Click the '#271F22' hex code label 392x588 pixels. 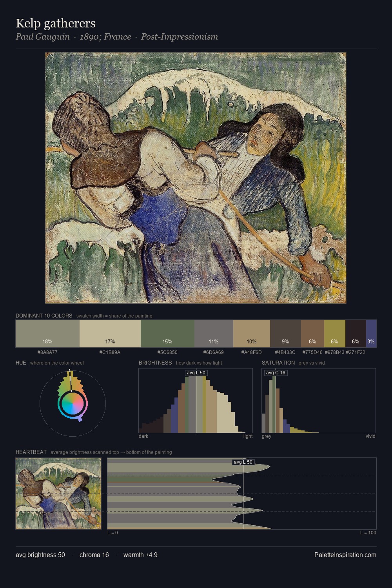356,352
